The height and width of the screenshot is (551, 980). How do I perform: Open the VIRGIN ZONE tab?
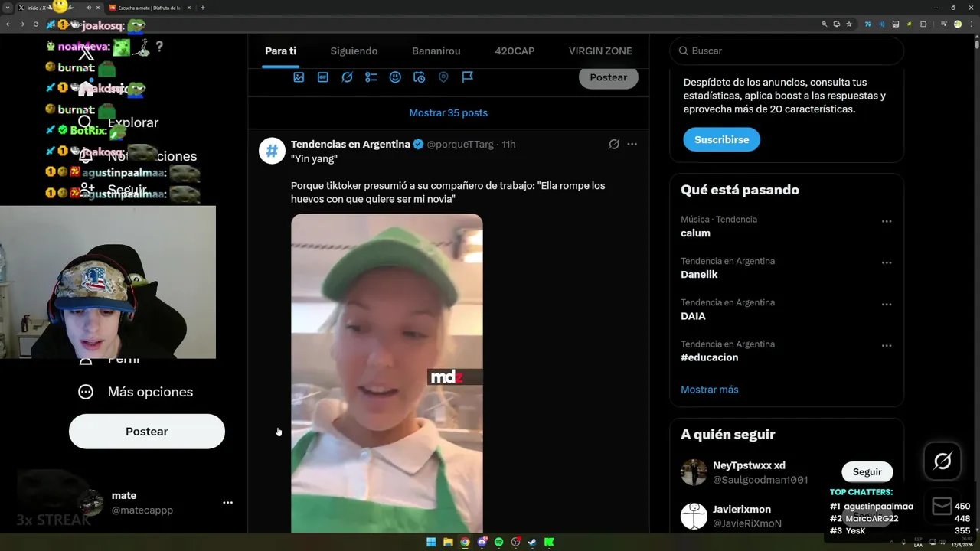click(x=600, y=51)
